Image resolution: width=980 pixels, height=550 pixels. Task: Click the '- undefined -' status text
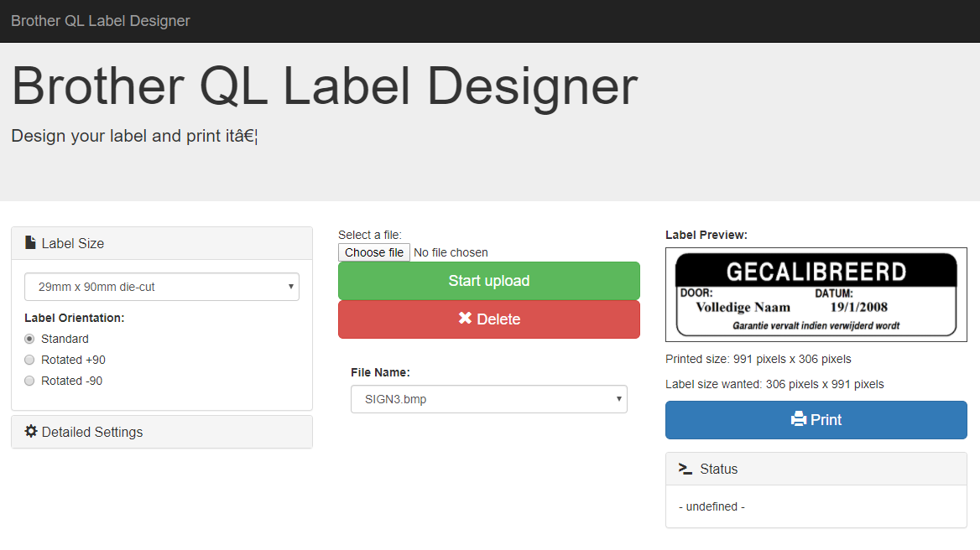712,506
